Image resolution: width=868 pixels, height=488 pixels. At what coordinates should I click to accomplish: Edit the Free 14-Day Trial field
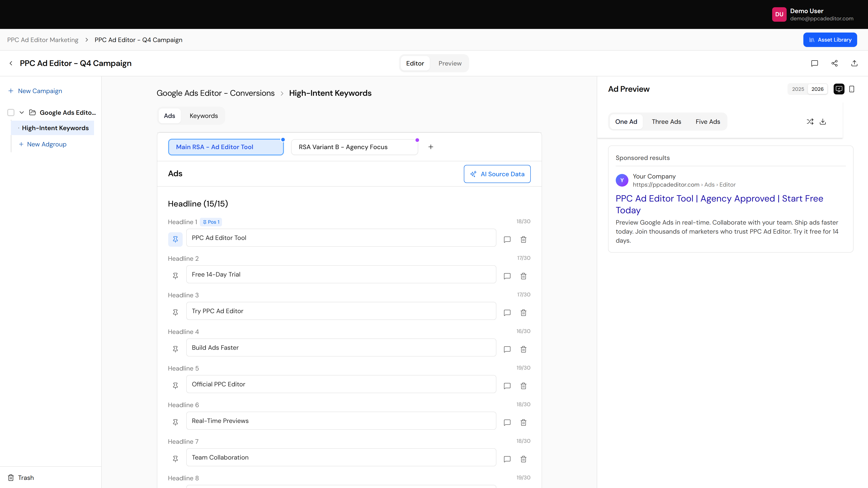coord(341,274)
